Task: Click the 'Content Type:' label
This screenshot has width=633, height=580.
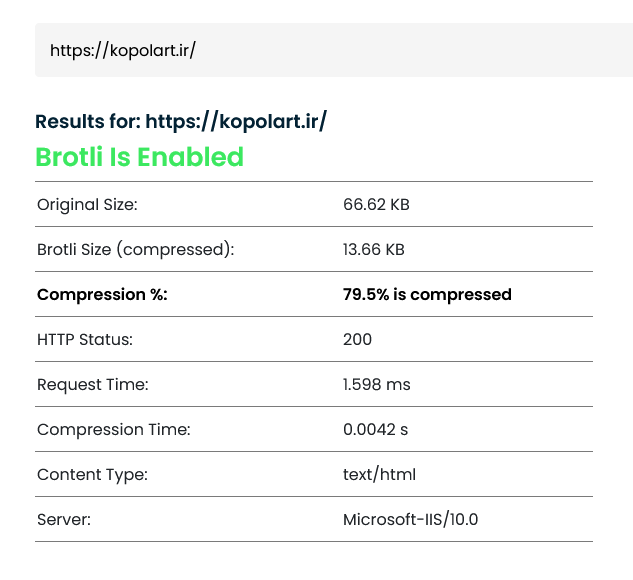Action: point(92,474)
